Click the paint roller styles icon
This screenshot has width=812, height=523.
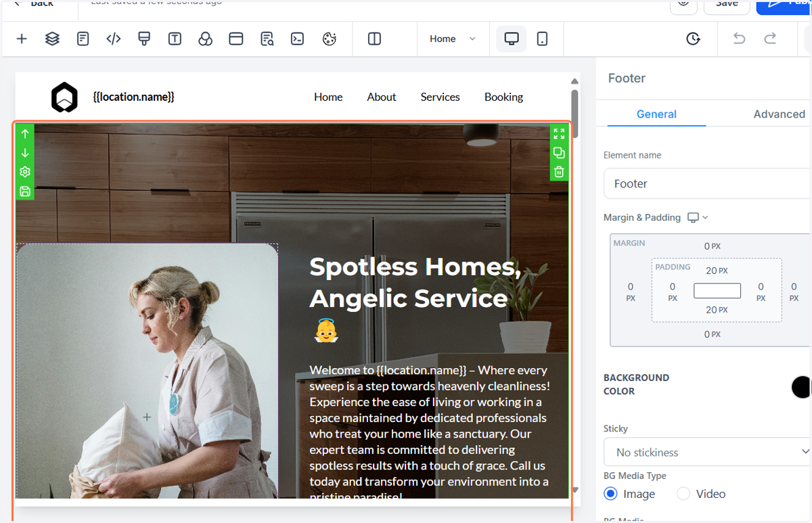click(x=143, y=39)
